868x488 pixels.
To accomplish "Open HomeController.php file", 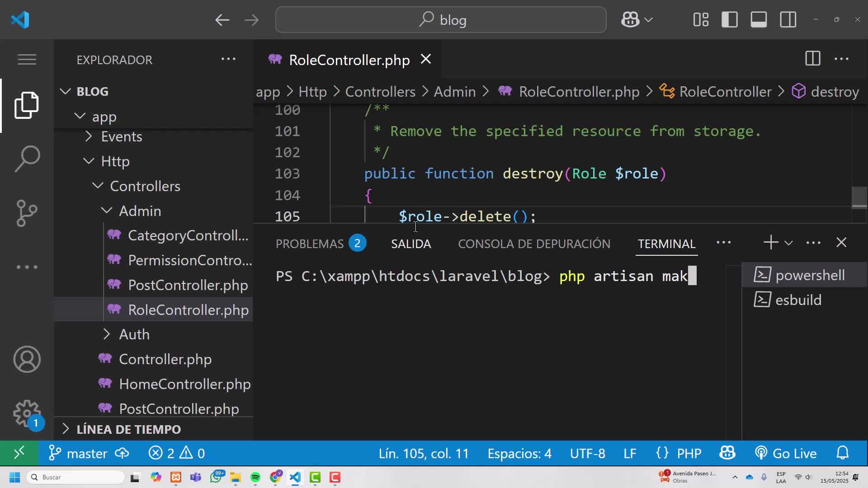I will pyautogui.click(x=154, y=384).
